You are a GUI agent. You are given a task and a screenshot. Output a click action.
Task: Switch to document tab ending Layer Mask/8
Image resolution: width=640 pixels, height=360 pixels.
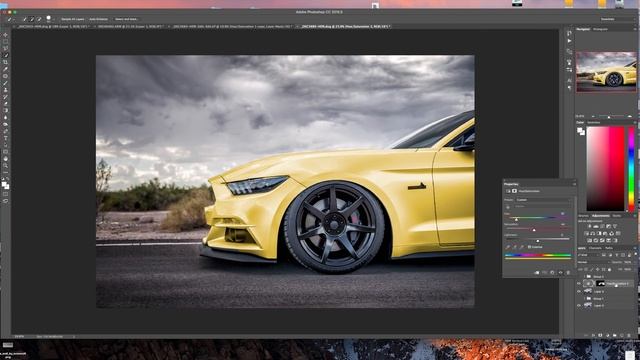[233, 27]
